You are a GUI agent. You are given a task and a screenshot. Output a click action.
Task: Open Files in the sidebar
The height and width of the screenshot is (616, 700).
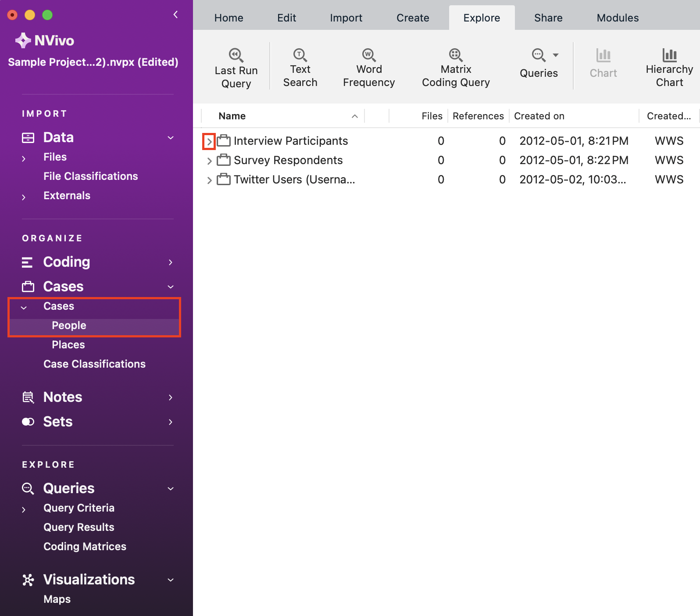[55, 157]
